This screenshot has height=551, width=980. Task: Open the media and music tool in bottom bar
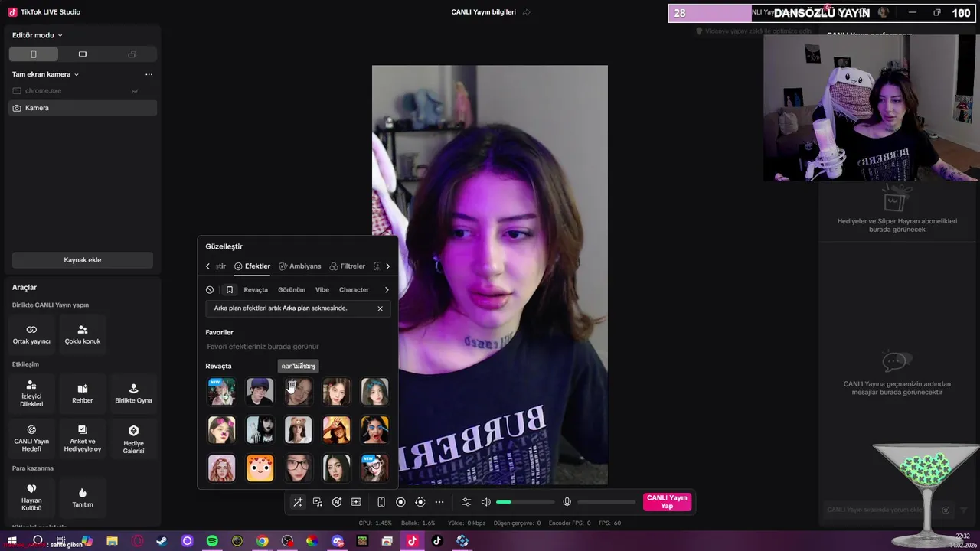[x=318, y=502]
